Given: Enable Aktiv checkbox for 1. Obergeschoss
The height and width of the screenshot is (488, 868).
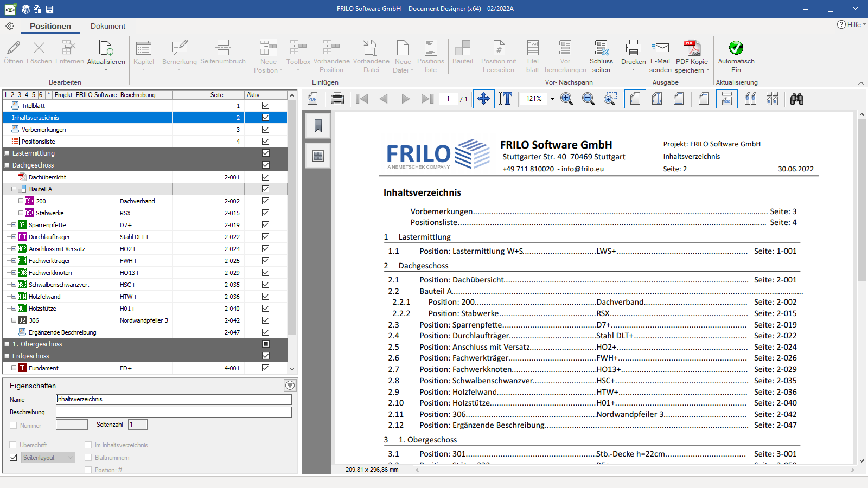Looking at the screenshot, I should click(x=265, y=344).
